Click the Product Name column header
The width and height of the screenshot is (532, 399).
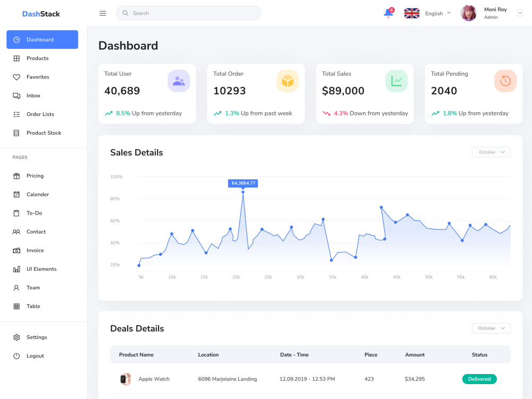(x=136, y=354)
